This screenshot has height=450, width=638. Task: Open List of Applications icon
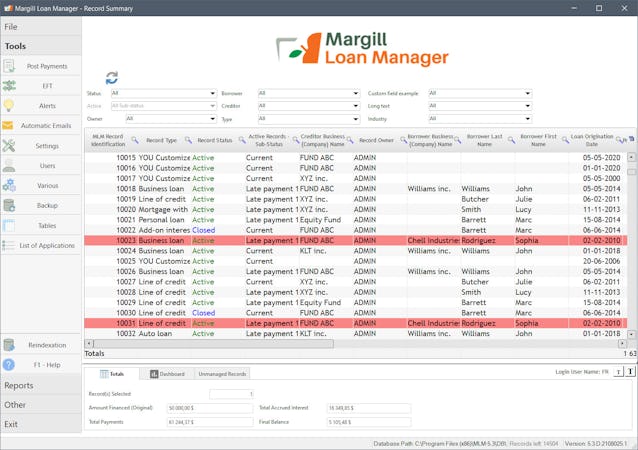(x=9, y=245)
